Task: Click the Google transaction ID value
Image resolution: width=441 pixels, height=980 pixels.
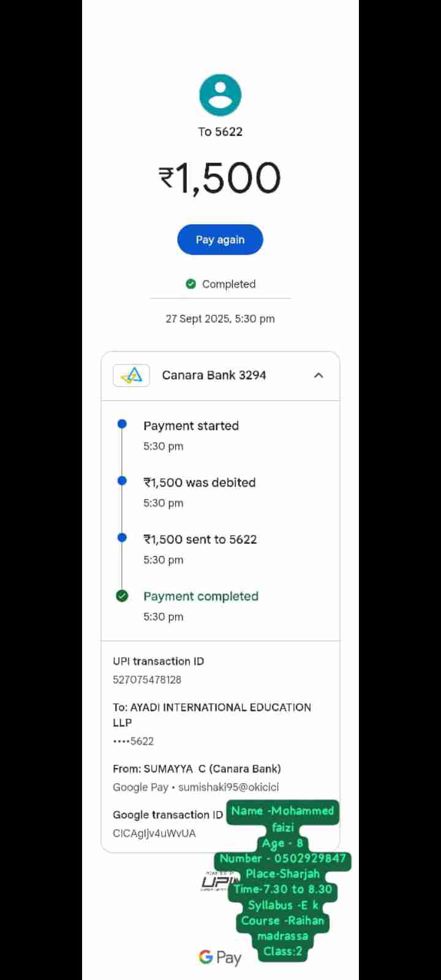Action: [x=154, y=834]
